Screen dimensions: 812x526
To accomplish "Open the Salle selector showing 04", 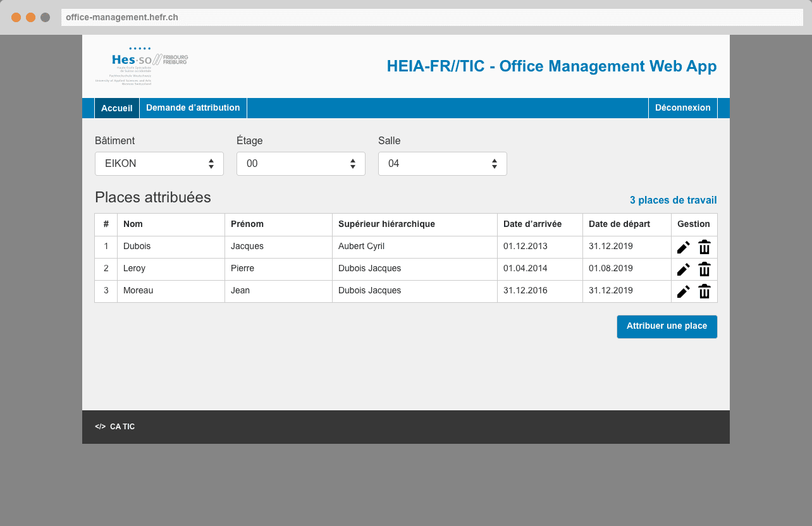I will 442,163.
